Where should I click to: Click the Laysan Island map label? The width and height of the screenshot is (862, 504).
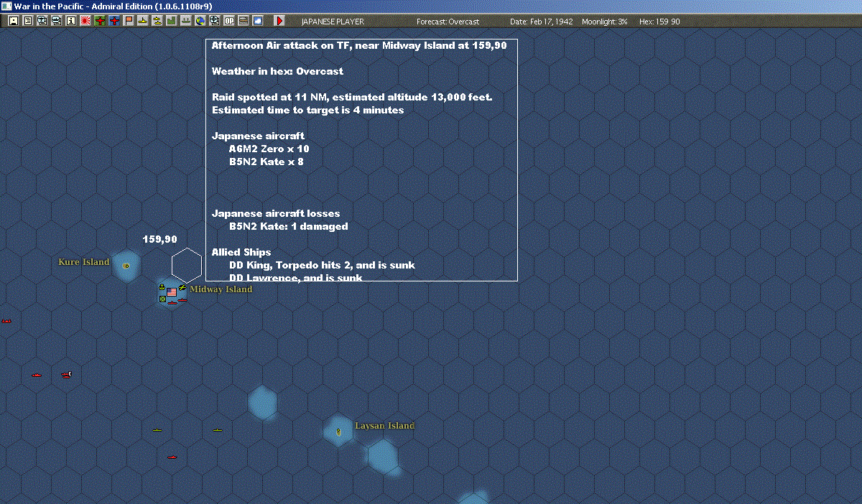point(384,426)
